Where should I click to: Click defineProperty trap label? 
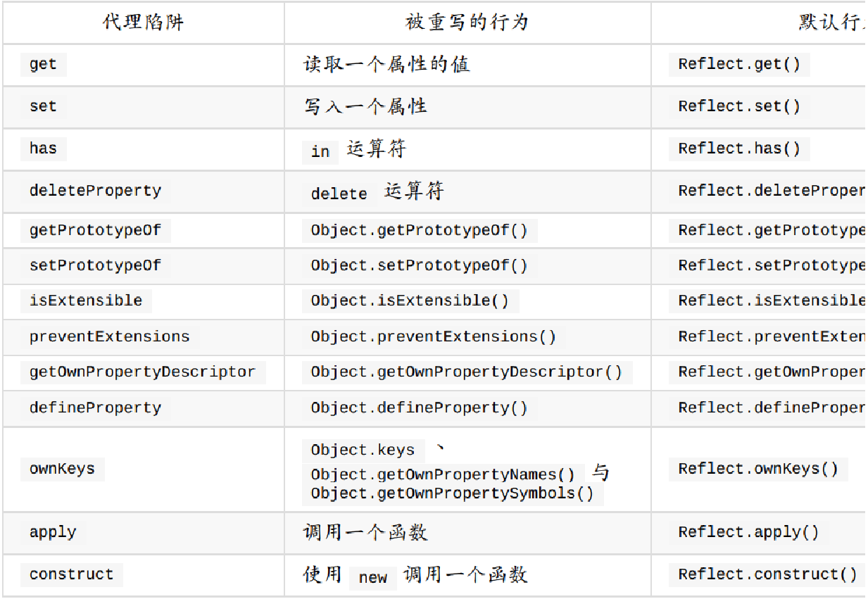click(95, 408)
